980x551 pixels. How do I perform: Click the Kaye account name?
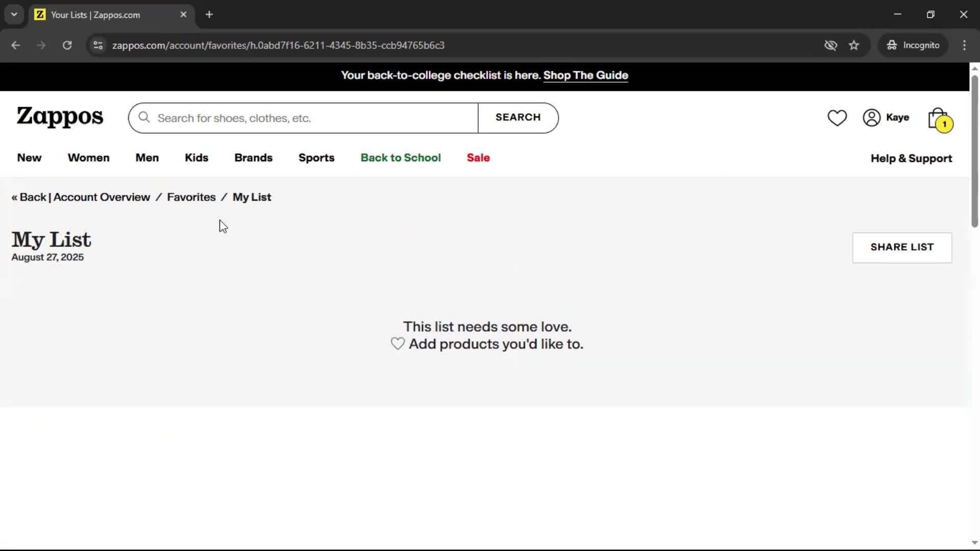(x=897, y=117)
